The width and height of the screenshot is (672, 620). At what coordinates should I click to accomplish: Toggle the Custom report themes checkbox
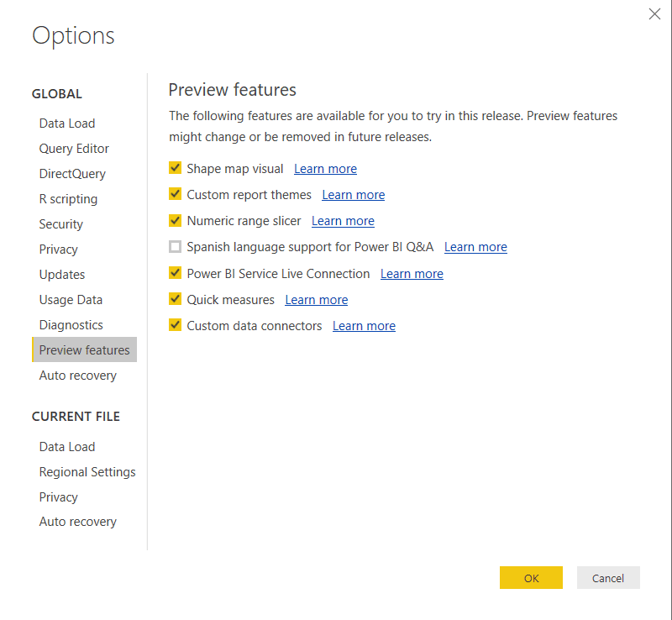point(175,194)
